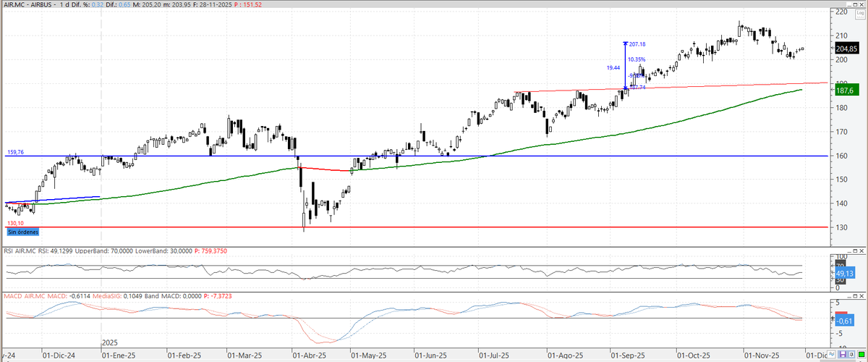Image resolution: width=868 pixels, height=362 pixels.
Task: Click the 10.35% measurement annotation
Action: tap(637, 59)
